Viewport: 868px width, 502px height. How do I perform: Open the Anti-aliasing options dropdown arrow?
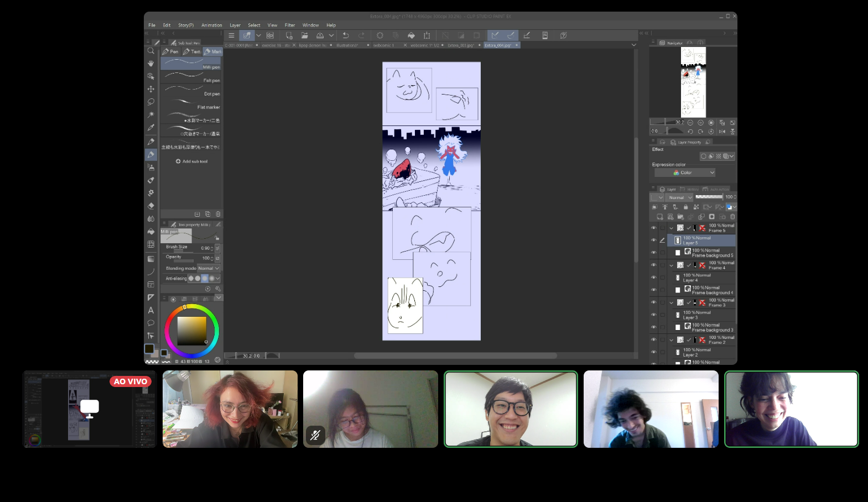click(x=218, y=279)
